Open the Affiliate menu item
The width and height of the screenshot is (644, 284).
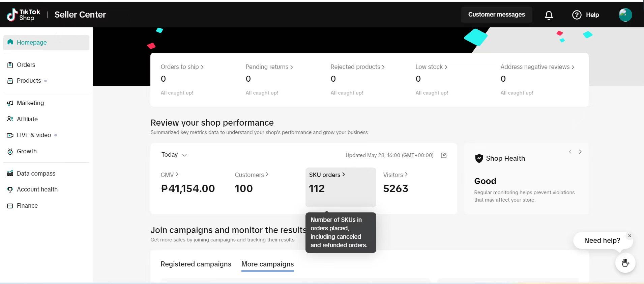point(46,119)
